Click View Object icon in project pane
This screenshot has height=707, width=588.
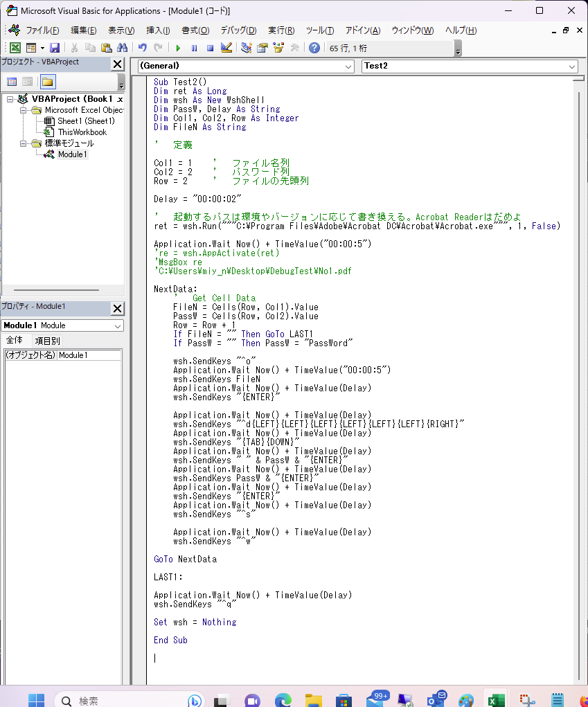[28, 82]
